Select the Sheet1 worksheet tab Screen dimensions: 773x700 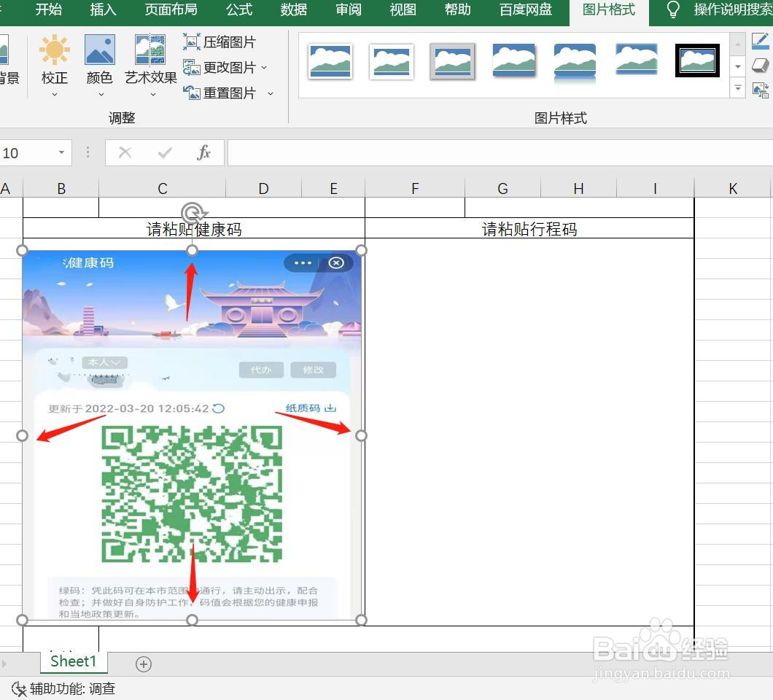tap(74, 661)
